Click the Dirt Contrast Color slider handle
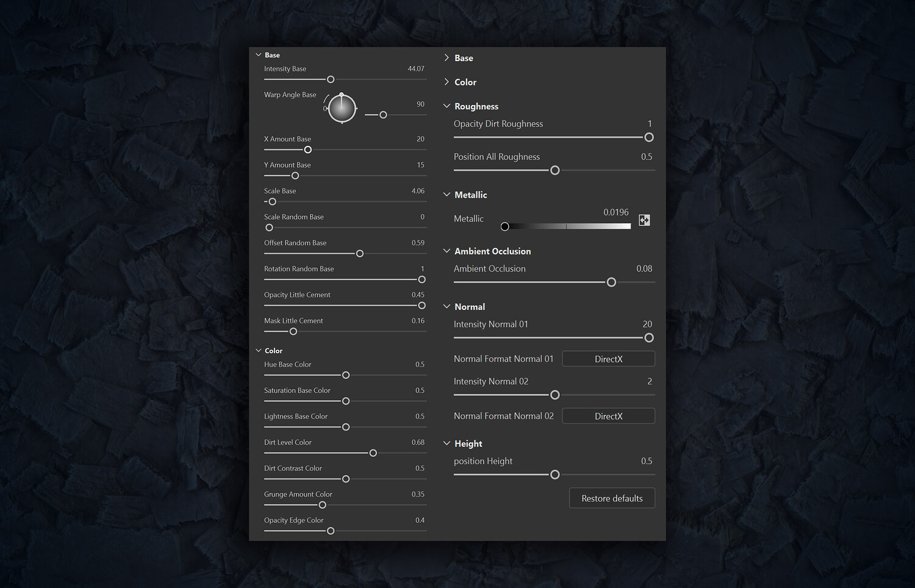The image size is (915, 588). tap(346, 479)
